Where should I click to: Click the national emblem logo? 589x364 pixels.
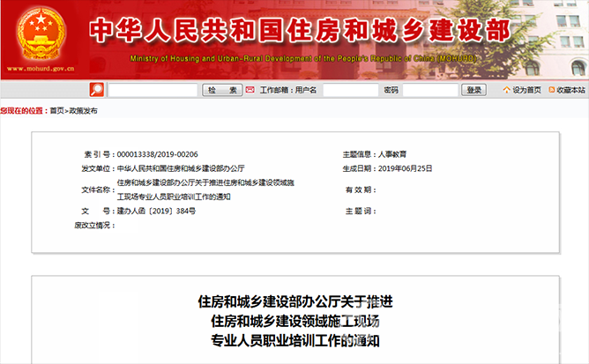point(41,33)
